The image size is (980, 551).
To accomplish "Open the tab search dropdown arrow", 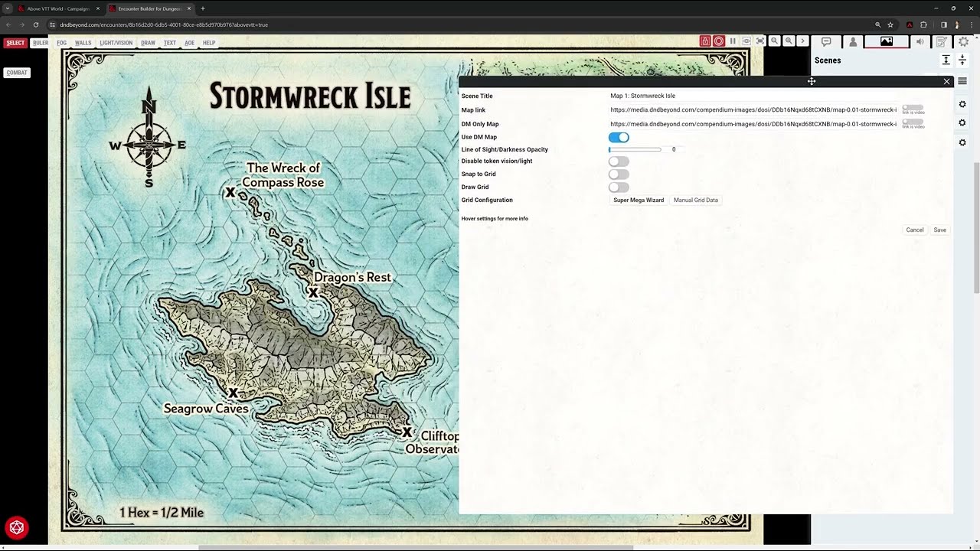I will [x=7, y=8].
